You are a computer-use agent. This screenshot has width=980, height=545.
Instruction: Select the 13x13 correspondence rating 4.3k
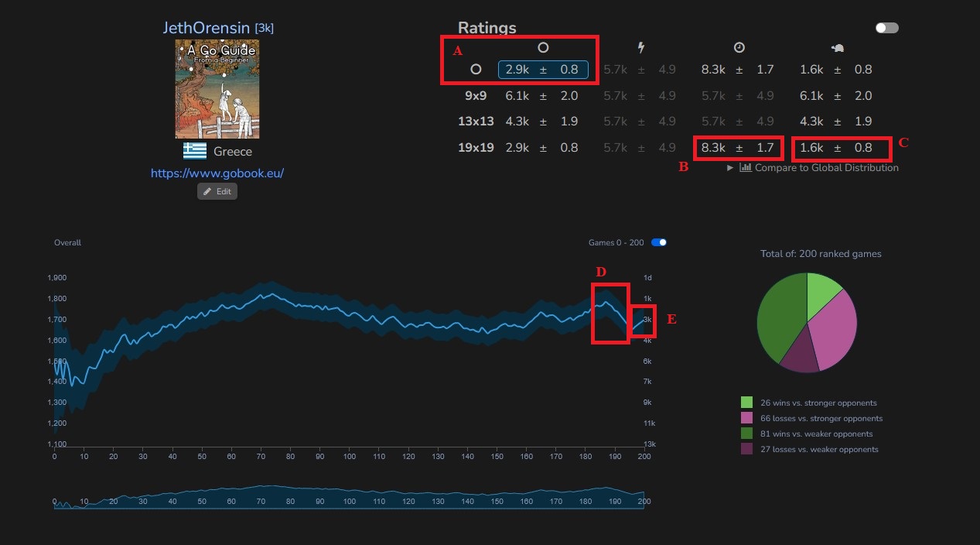(811, 122)
